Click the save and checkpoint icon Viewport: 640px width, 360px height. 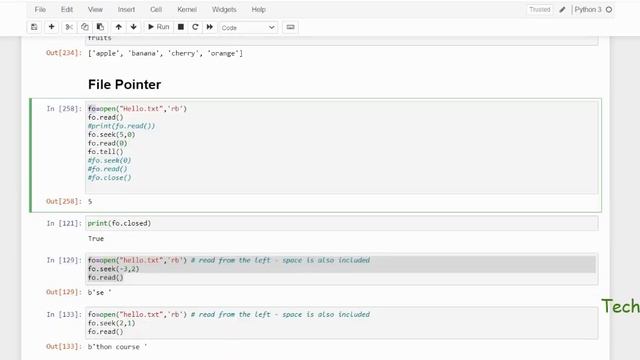(x=34, y=27)
